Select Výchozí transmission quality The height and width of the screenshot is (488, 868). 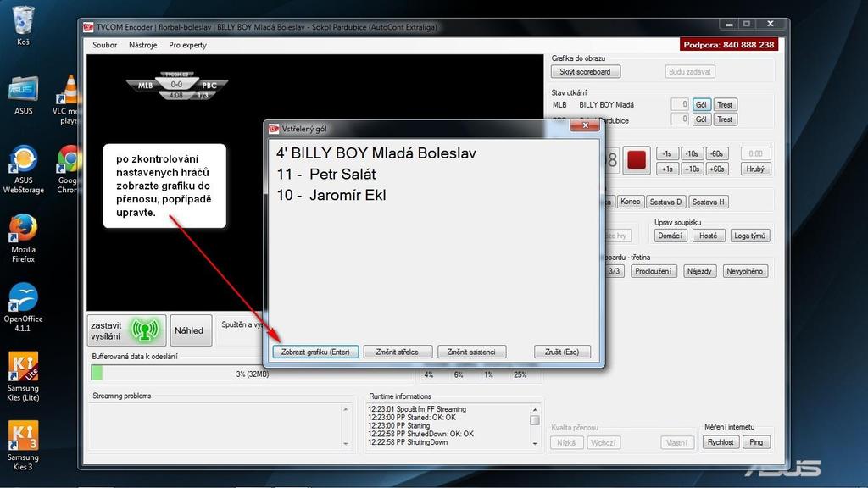click(x=604, y=442)
